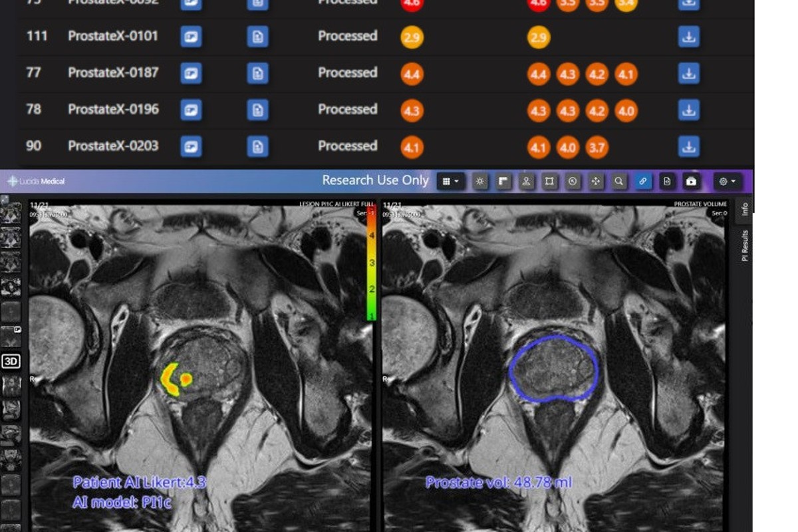Toggle the 3D view button in the sidebar
Viewport: 798px width, 532px height.
point(12,362)
